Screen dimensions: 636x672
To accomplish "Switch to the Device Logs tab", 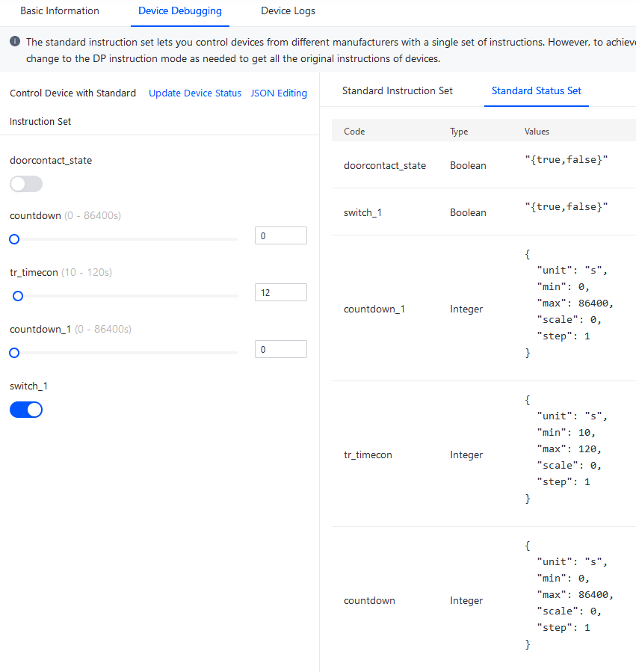I will (288, 11).
